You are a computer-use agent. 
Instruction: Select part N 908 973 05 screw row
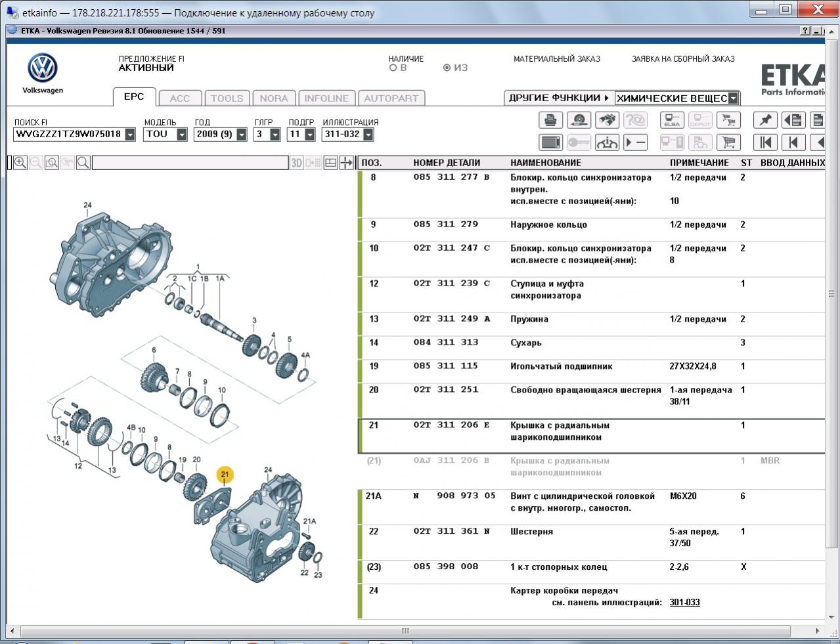click(x=591, y=507)
